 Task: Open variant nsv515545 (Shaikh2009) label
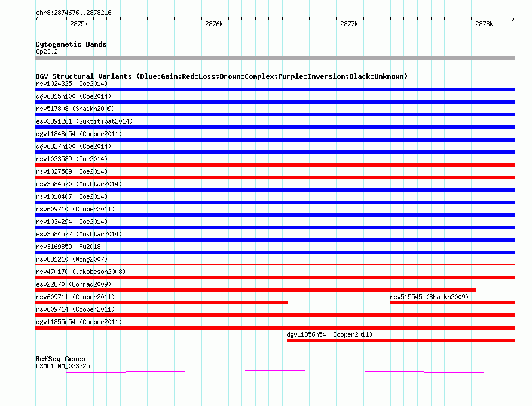tap(429, 297)
